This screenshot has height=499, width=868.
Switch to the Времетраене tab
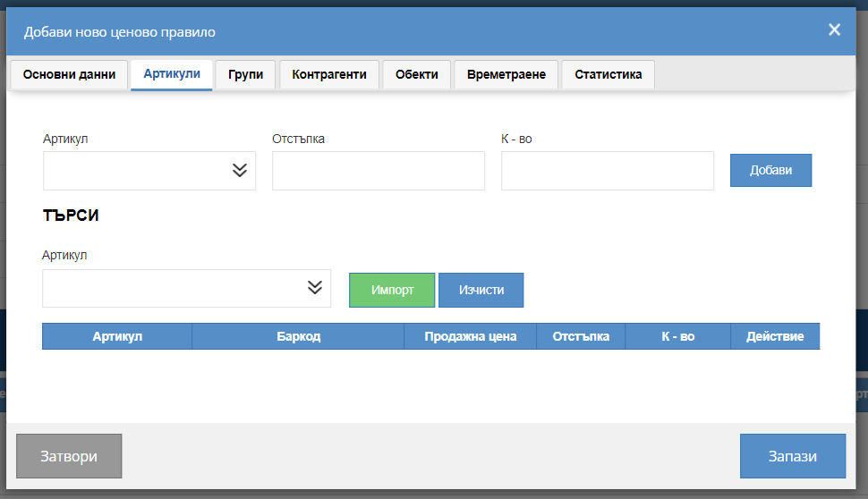pos(506,75)
